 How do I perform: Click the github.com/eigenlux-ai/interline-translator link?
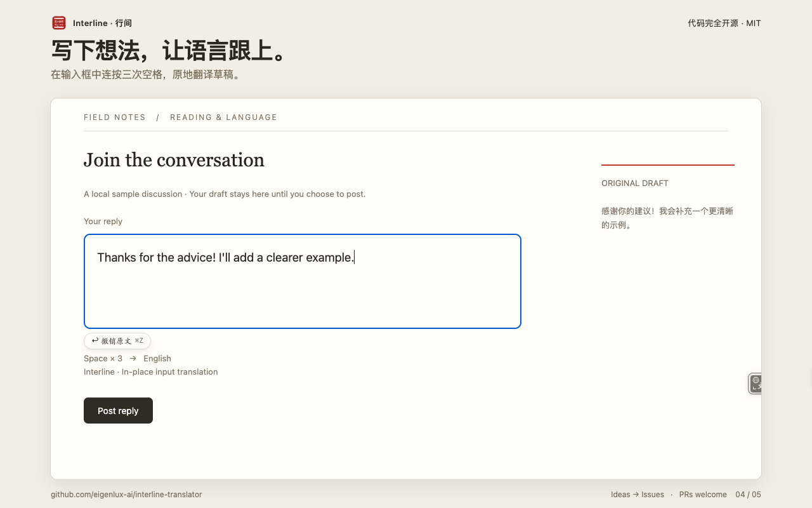[126, 495]
